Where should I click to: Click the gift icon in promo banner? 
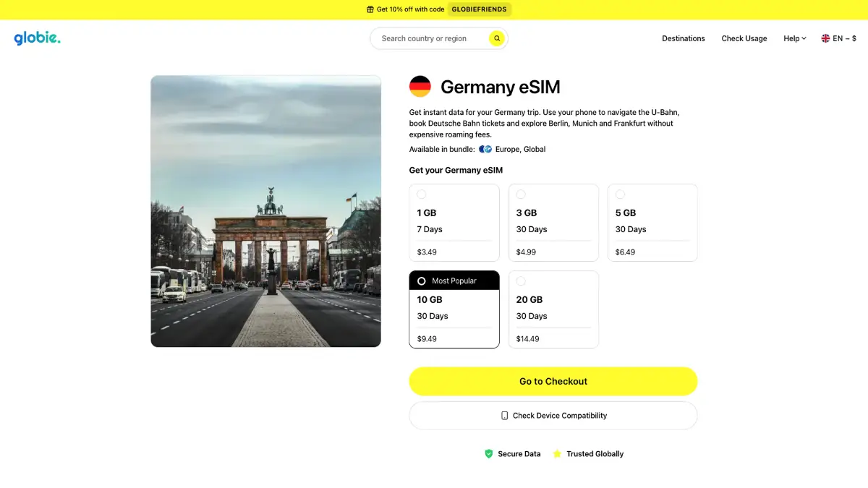point(371,9)
